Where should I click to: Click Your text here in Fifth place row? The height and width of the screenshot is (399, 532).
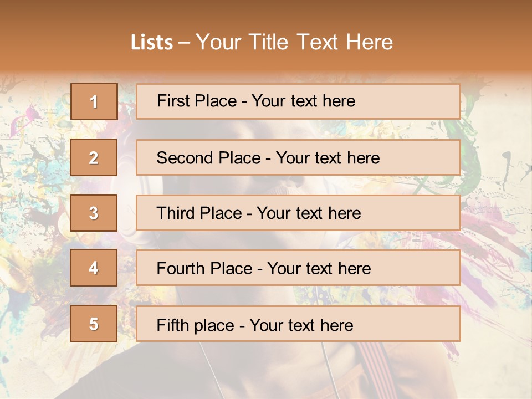(x=301, y=325)
